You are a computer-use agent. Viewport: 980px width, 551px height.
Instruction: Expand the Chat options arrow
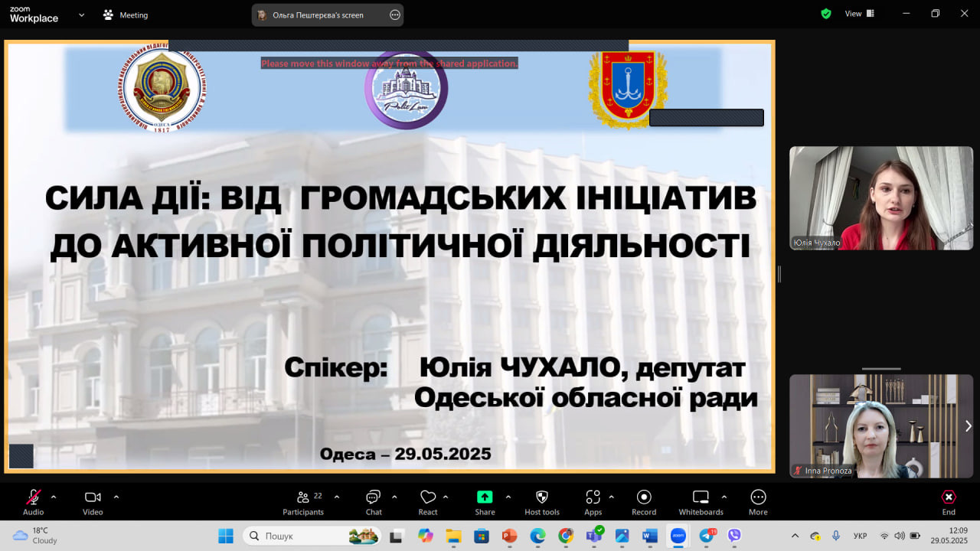(x=394, y=497)
